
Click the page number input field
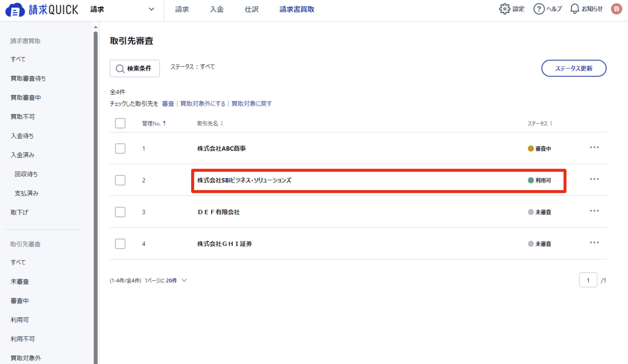point(588,280)
